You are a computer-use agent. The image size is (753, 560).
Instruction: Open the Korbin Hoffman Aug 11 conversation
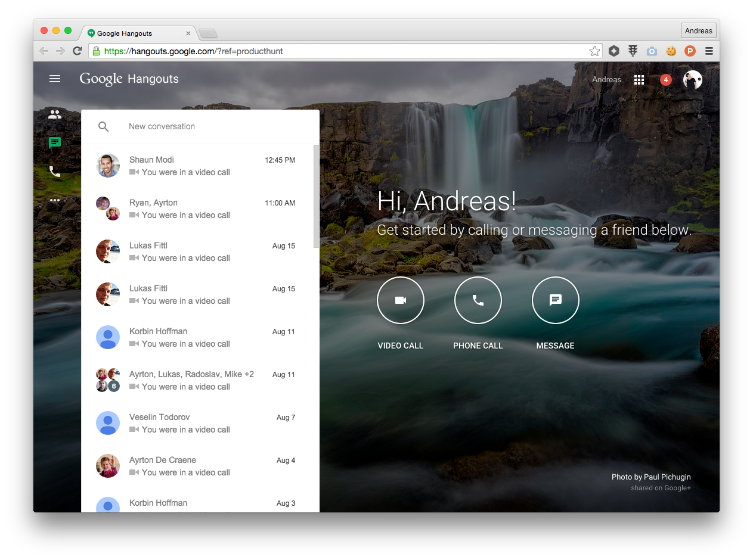[x=197, y=337]
